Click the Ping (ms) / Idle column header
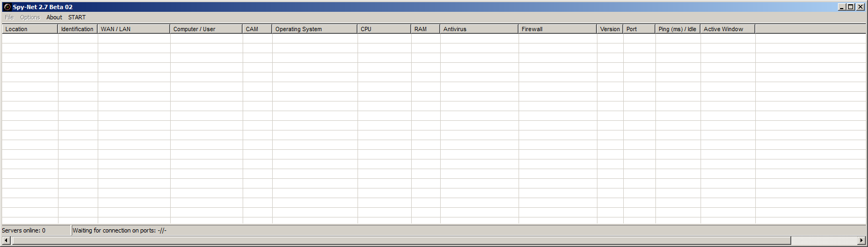This screenshot has height=247, width=868. coord(677,29)
